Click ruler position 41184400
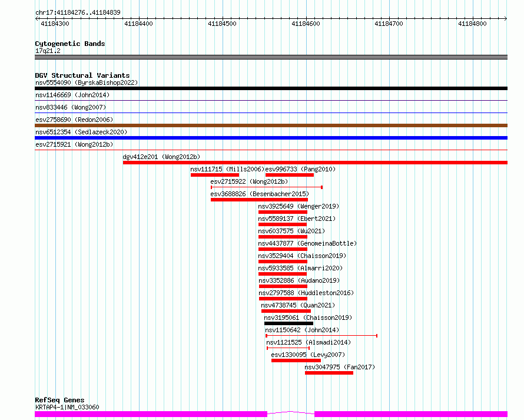This screenshot has height=420, width=524. pos(138,24)
